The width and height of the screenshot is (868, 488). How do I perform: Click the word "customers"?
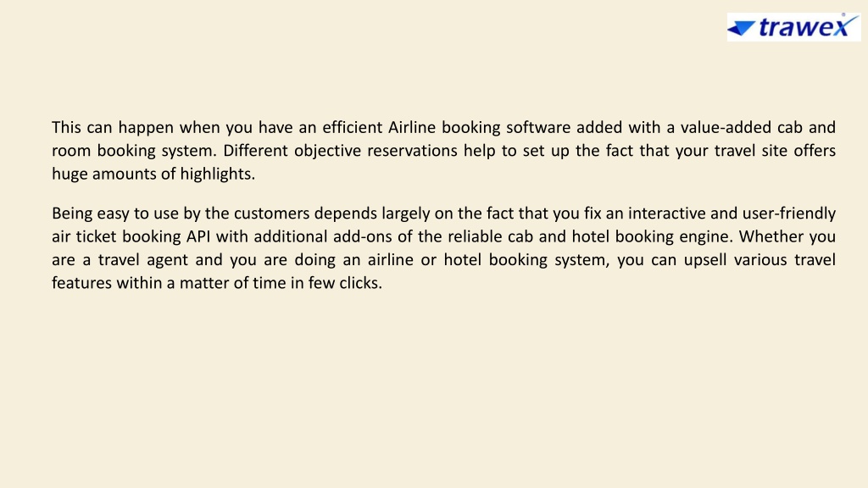point(272,213)
